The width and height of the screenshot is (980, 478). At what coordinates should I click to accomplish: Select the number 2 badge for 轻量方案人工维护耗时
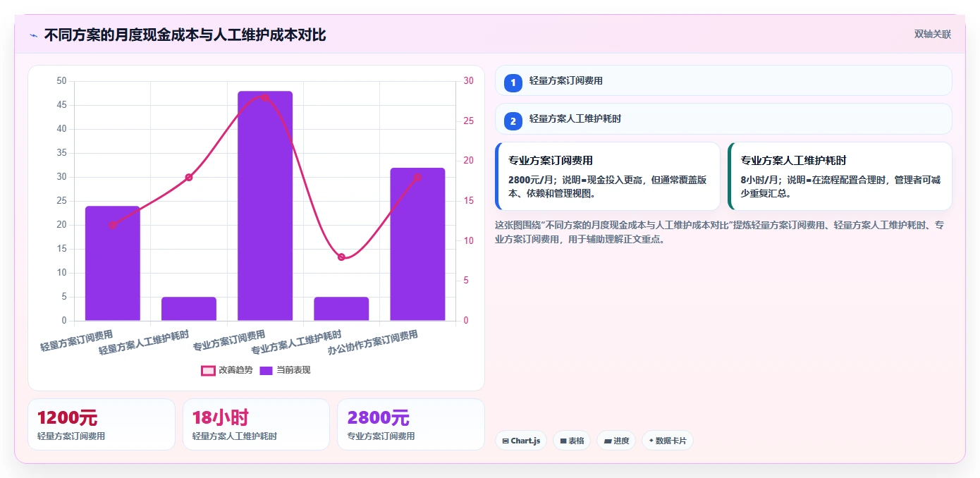[513, 121]
